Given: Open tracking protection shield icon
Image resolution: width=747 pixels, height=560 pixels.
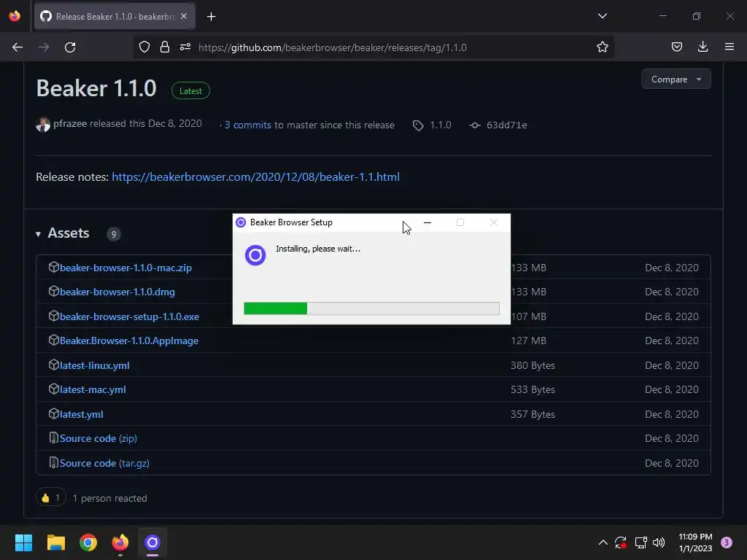Looking at the screenshot, I should tap(144, 47).
